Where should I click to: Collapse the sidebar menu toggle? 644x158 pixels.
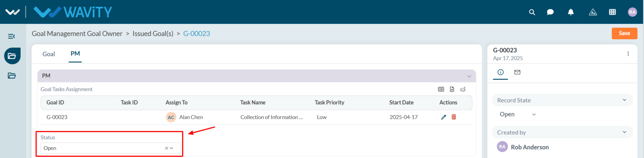click(12, 36)
